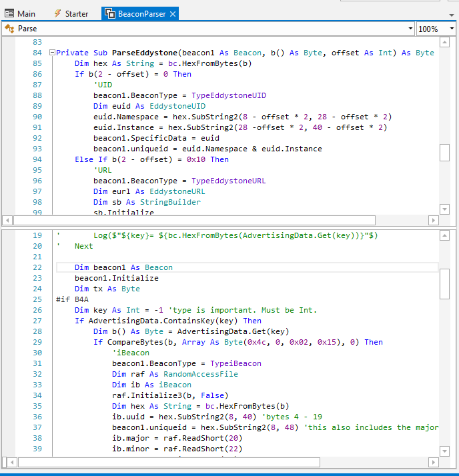
Task: Click the Main tab's designer icon
Action: pos(9,13)
